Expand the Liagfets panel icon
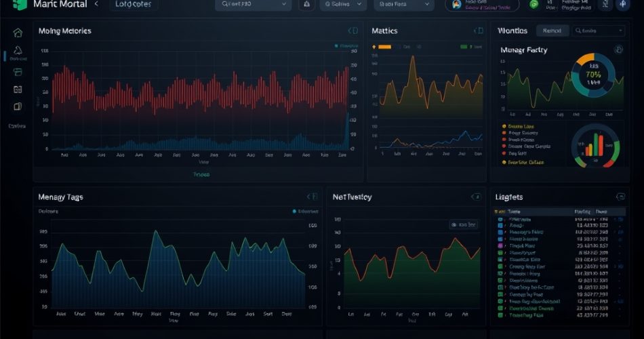The image size is (644, 339). (x=620, y=197)
